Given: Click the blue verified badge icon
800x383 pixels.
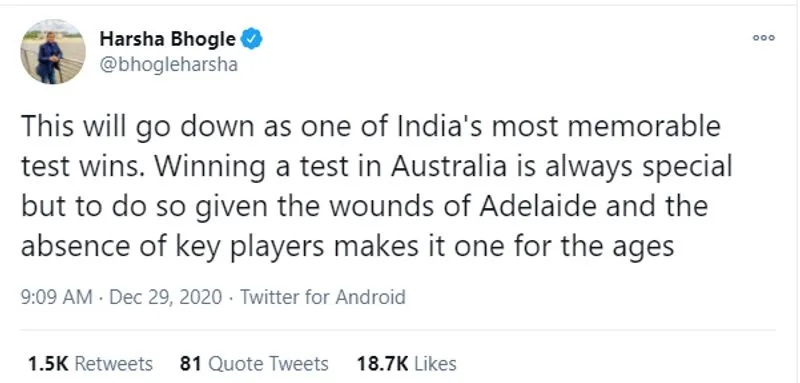Looking at the screenshot, I should tap(251, 39).
